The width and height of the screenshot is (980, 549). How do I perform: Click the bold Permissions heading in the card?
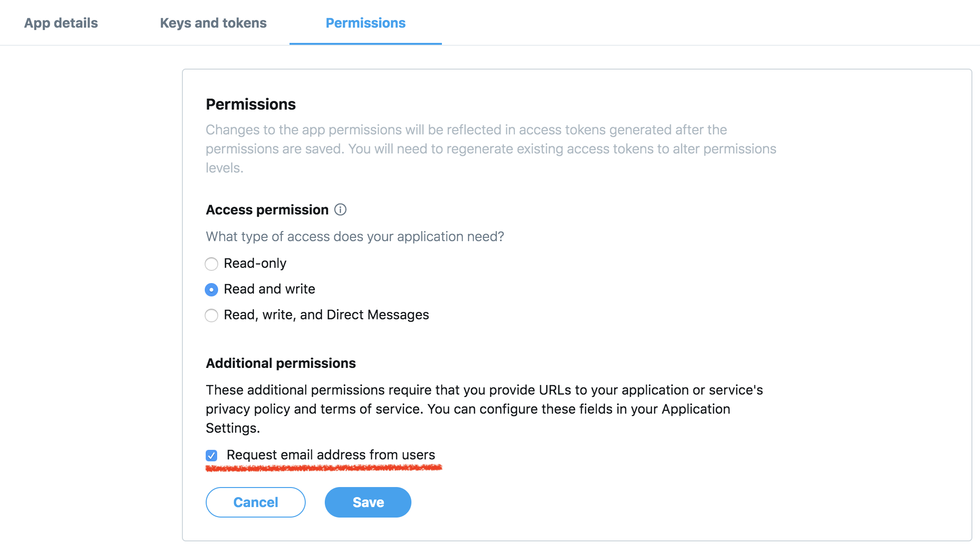pos(251,104)
